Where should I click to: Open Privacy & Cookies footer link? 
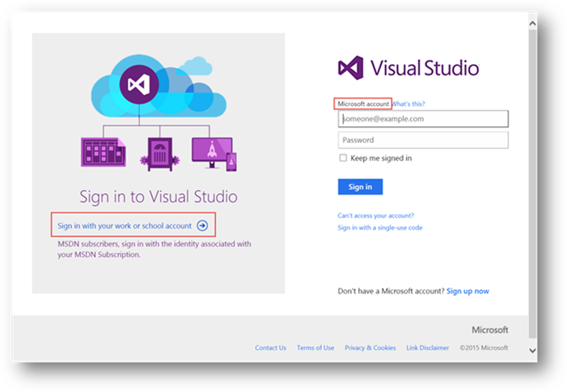370,348
